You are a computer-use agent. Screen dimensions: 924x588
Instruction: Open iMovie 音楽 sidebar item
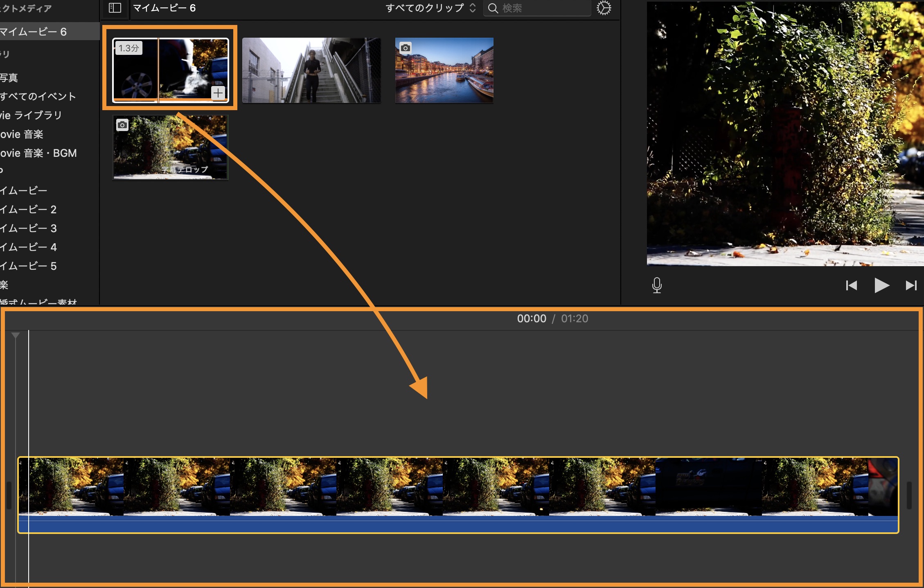point(22,134)
